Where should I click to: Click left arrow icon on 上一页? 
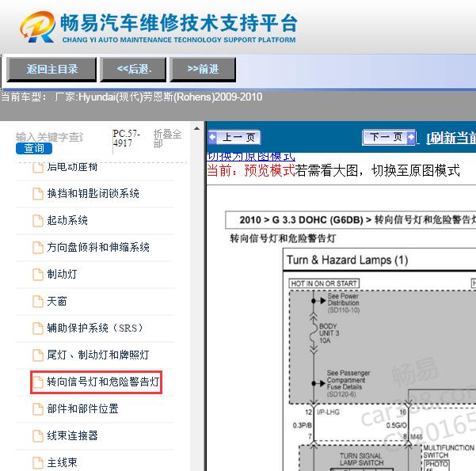click(x=213, y=137)
